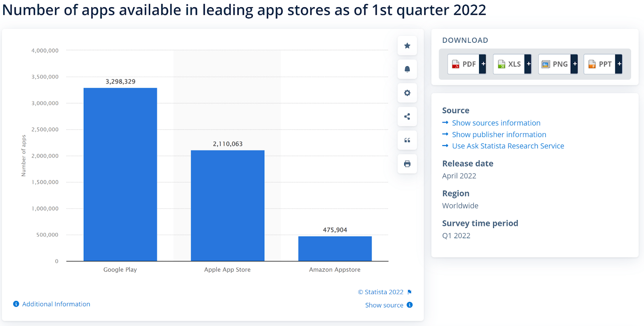Click the info icon beside Show source

point(409,305)
